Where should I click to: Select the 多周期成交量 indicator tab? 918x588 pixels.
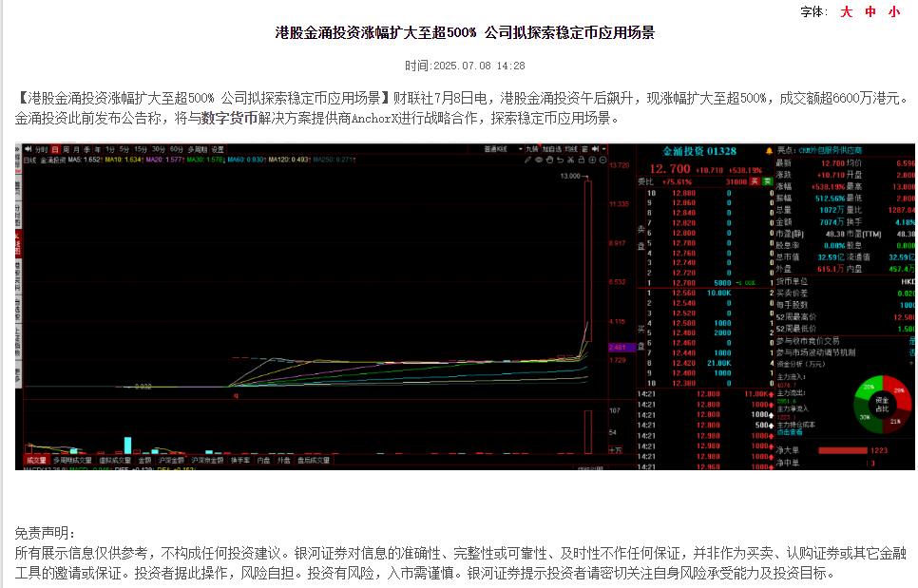pyautogui.click(x=72, y=461)
